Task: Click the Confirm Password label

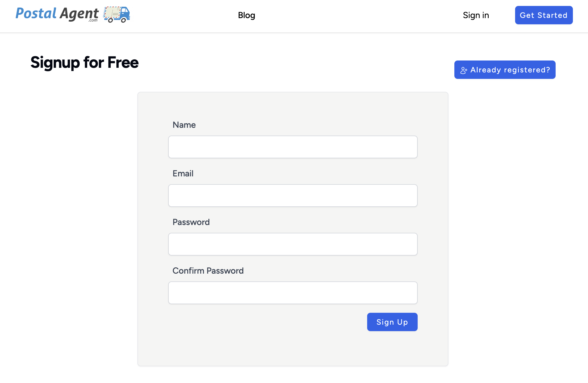Action: (208, 271)
